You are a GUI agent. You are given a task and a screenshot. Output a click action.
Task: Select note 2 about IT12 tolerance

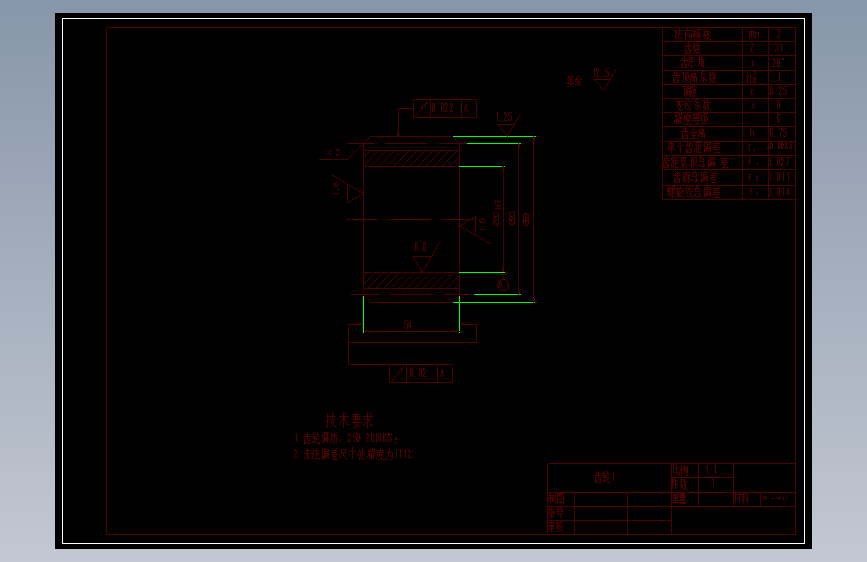[353, 454]
